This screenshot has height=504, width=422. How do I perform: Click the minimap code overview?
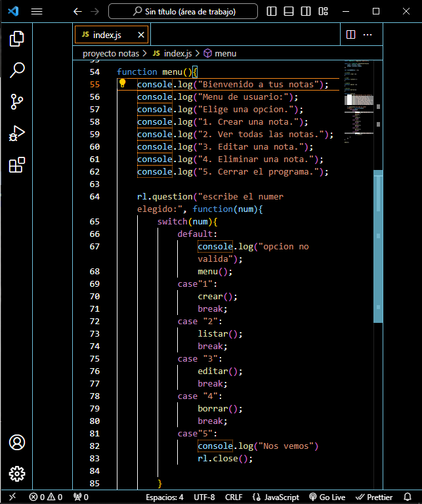click(359, 102)
